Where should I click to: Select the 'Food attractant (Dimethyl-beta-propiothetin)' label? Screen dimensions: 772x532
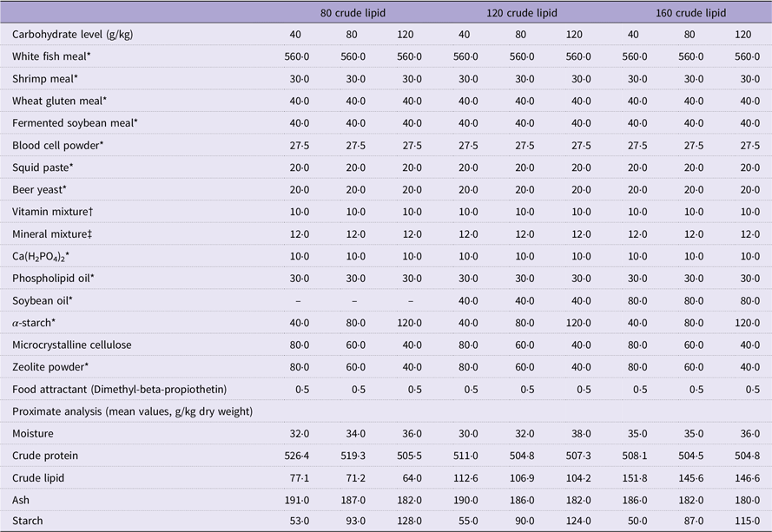pyautogui.click(x=119, y=390)
